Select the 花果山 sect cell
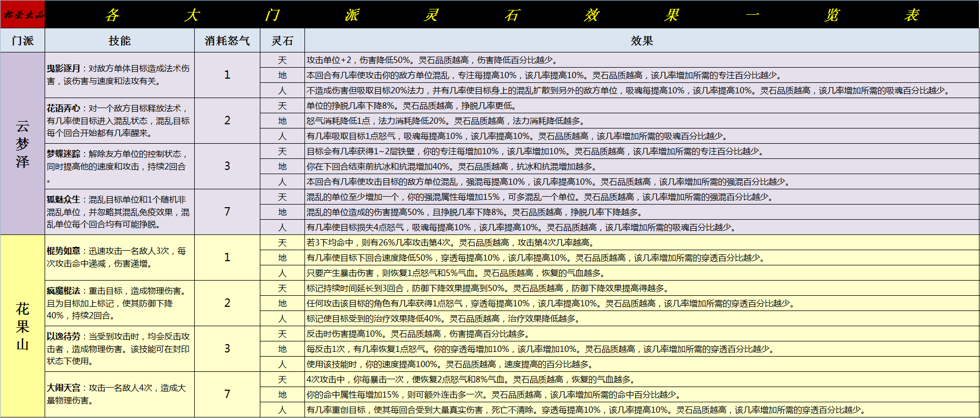Image resolution: width=980 pixels, height=418 pixels. (23, 326)
